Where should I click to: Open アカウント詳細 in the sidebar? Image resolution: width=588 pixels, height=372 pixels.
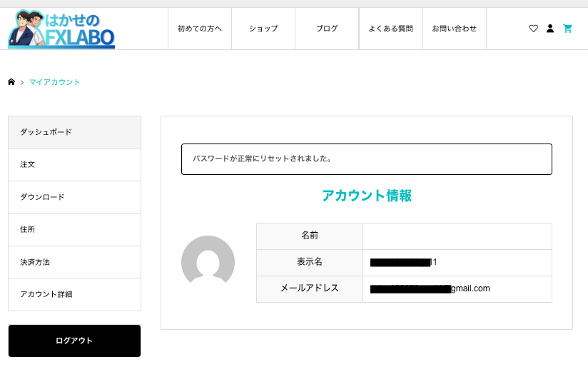tap(74, 294)
